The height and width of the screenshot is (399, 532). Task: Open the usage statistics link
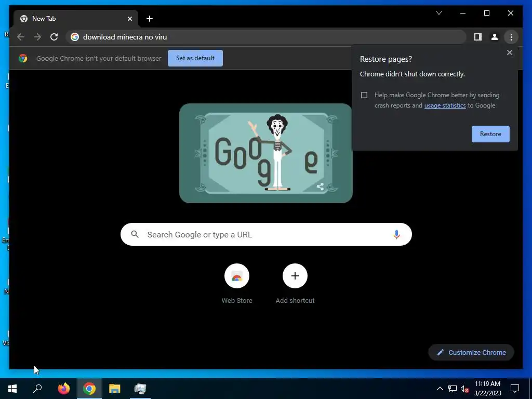tap(445, 105)
